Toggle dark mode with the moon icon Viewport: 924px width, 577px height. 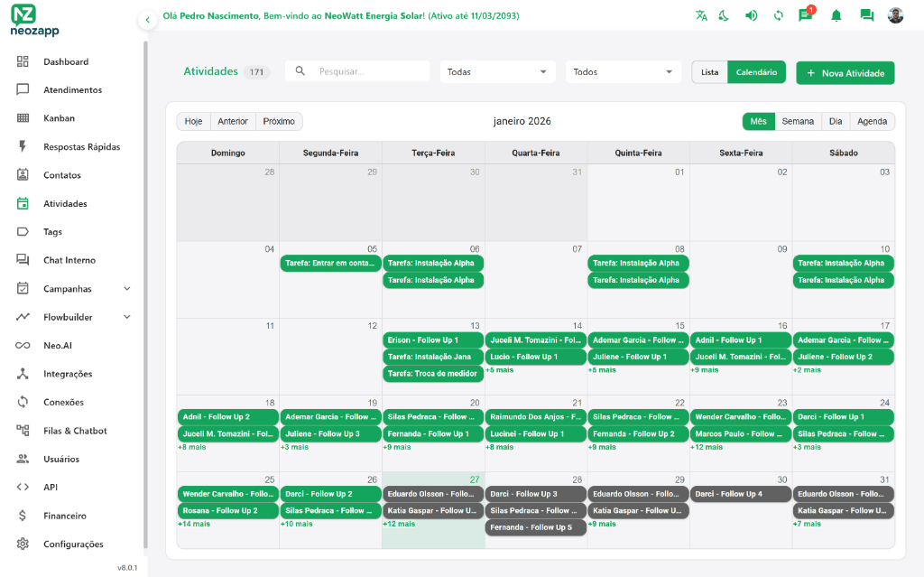pos(724,15)
